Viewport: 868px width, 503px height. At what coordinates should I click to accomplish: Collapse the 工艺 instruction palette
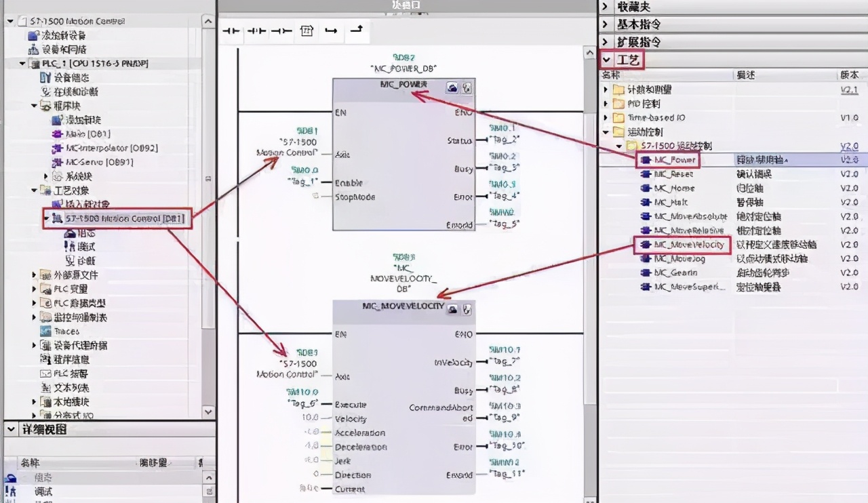pyautogui.click(x=607, y=60)
